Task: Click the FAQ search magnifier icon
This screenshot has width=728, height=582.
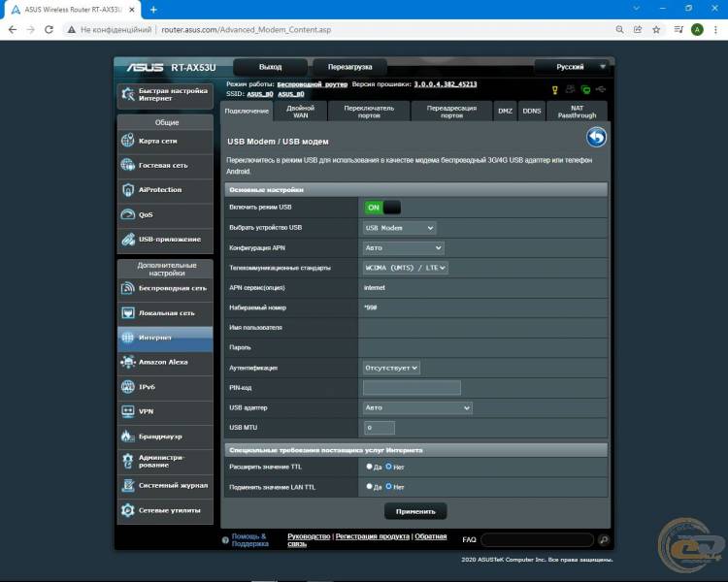Action: coord(604,539)
